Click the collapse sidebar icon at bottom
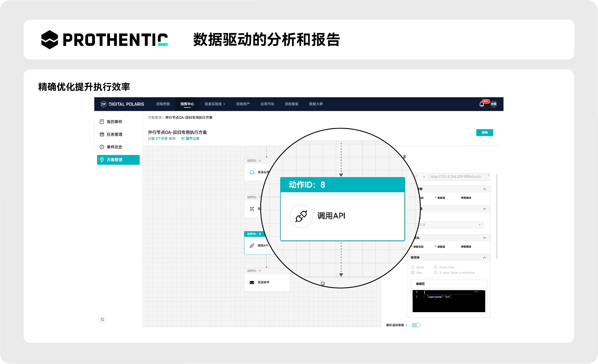 [102, 319]
